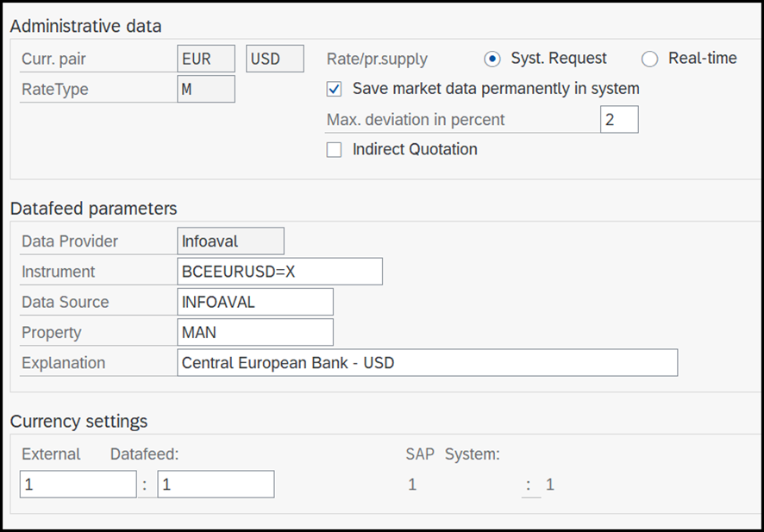764x532 pixels.
Task: Enable the Indirect Quotation option
Action: [x=334, y=149]
